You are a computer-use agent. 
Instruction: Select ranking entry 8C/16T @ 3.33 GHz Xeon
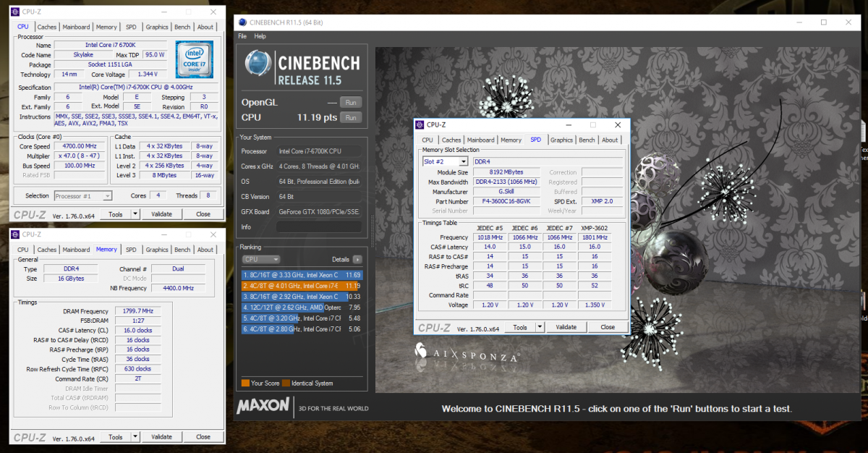coord(302,275)
